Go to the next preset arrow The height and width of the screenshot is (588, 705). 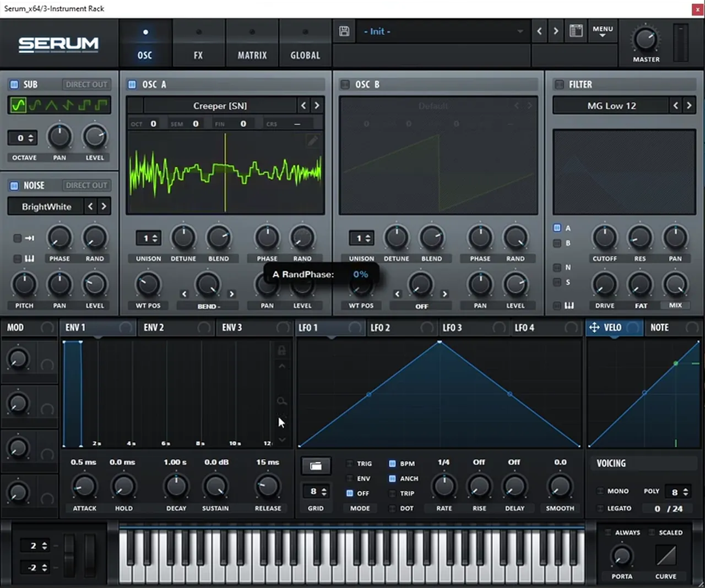click(x=556, y=31)
